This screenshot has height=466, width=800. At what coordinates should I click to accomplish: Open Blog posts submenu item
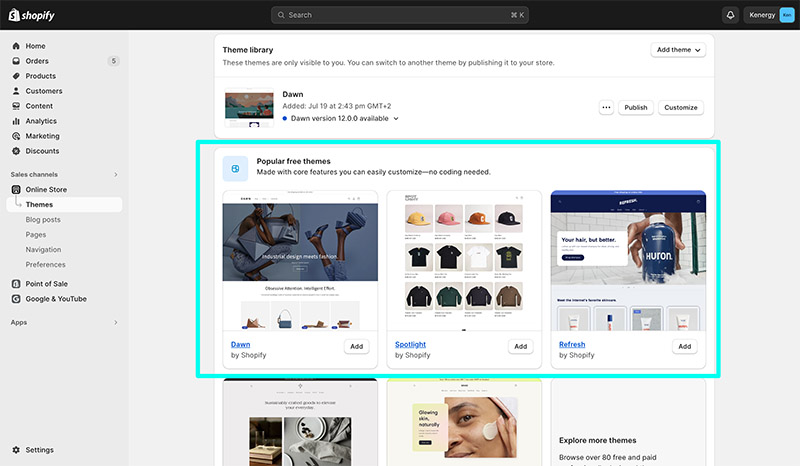tap(43, 219)
